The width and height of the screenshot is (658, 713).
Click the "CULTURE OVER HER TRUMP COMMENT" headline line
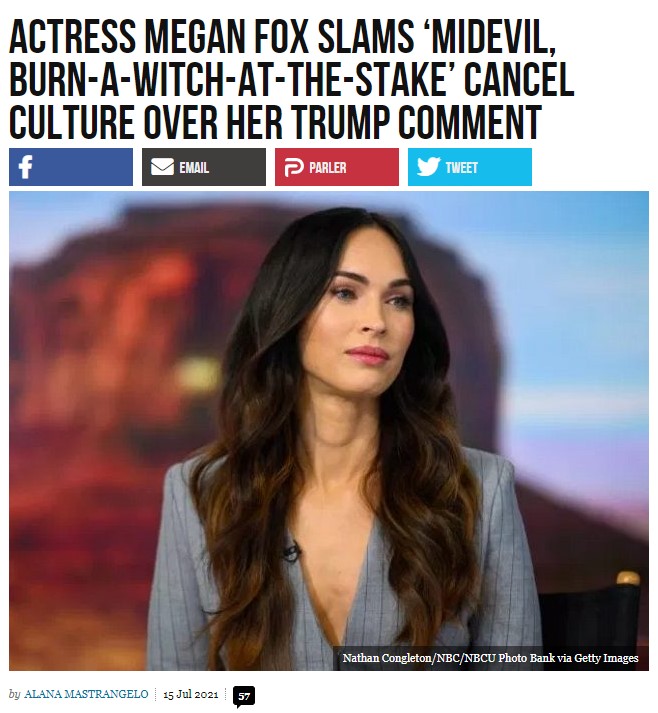[275, 122]
